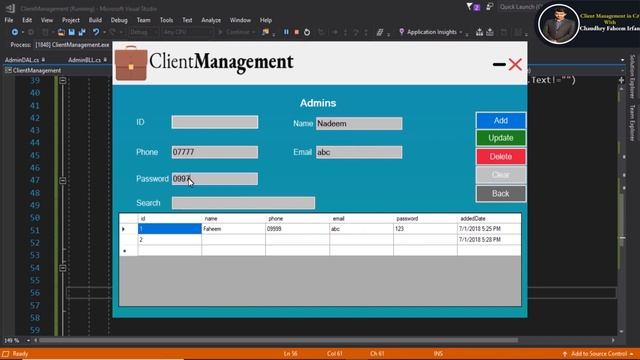Click the notifications flag icon
This screenshot has width=640, height=360.
click(469, 7)
